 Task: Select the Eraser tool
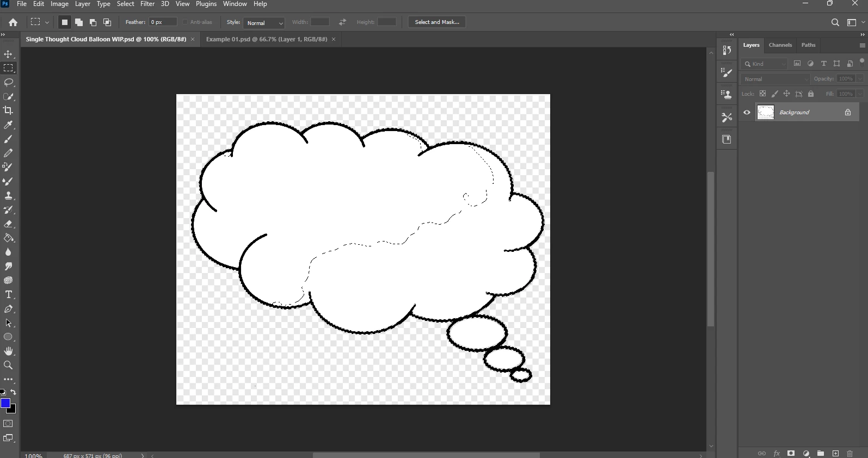(8, 224)
